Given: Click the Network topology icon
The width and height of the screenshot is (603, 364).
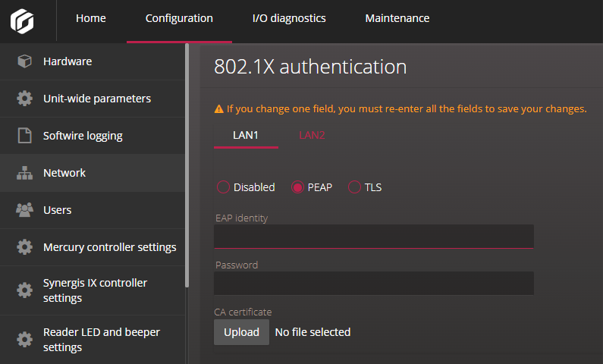Looking at the screenshot, I should click(x=24, y=173).
